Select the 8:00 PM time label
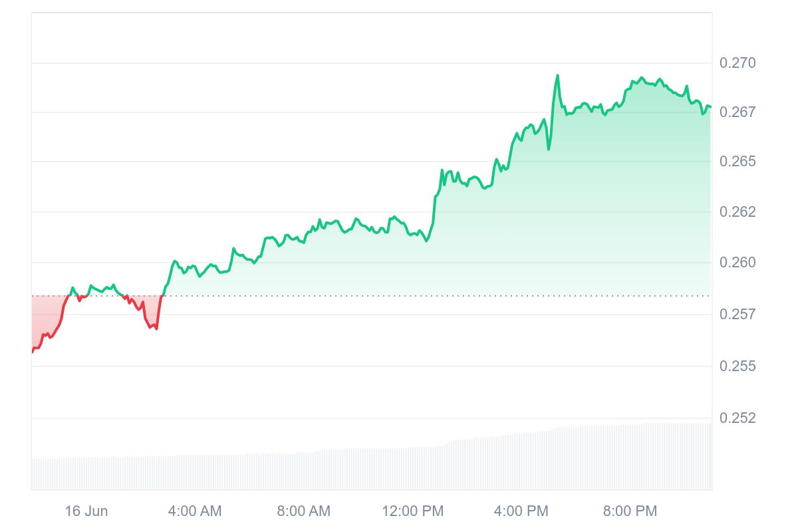The width and height of the screenshot is (798, 532). 630,511
